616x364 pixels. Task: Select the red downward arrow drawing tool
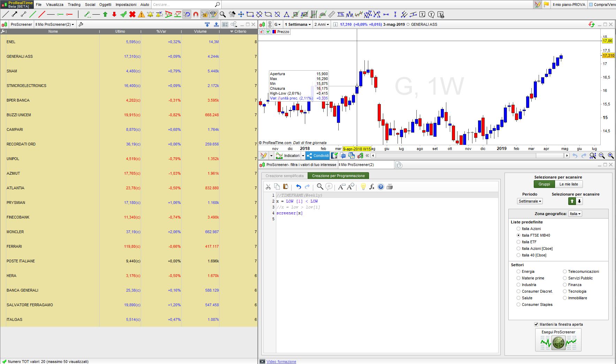[x=114, y=14]
